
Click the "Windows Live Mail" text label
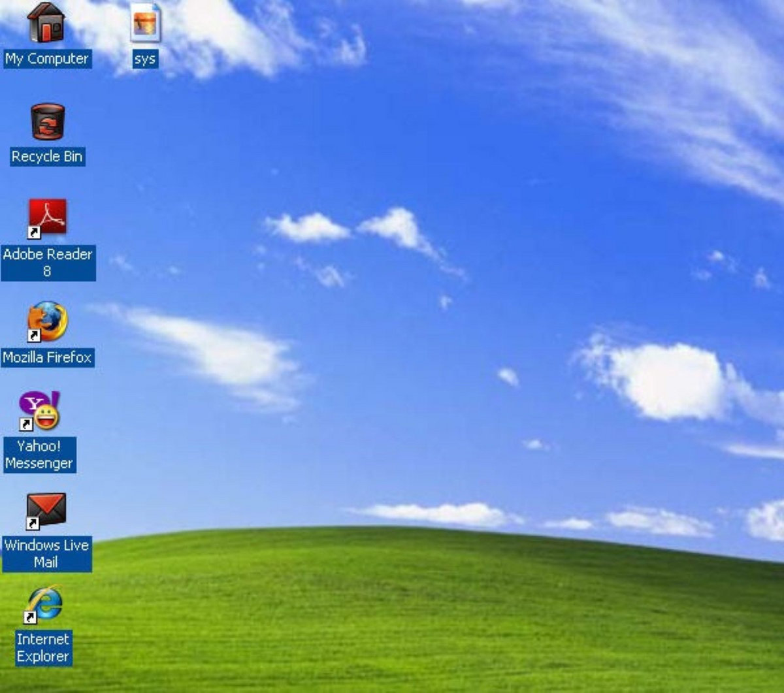tap(46, 553)
